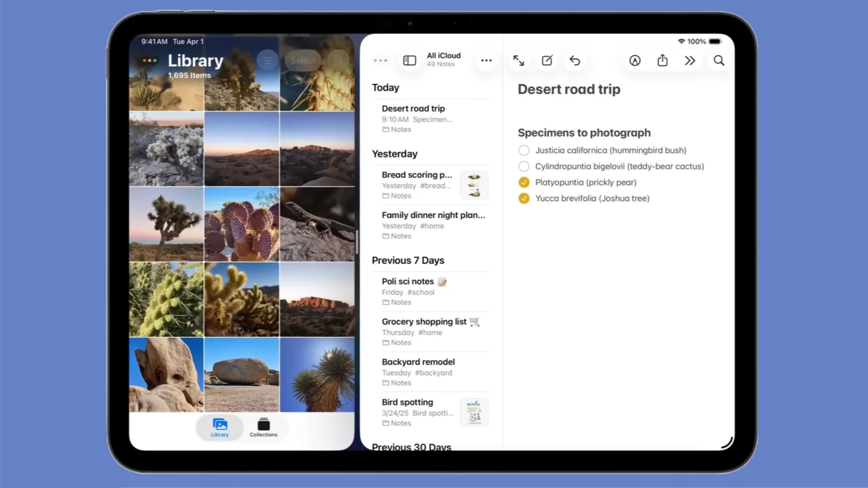Expand the double-chevron more tools button
The height and width of the screenshot is (488, 868).
[x=690, y=61]
